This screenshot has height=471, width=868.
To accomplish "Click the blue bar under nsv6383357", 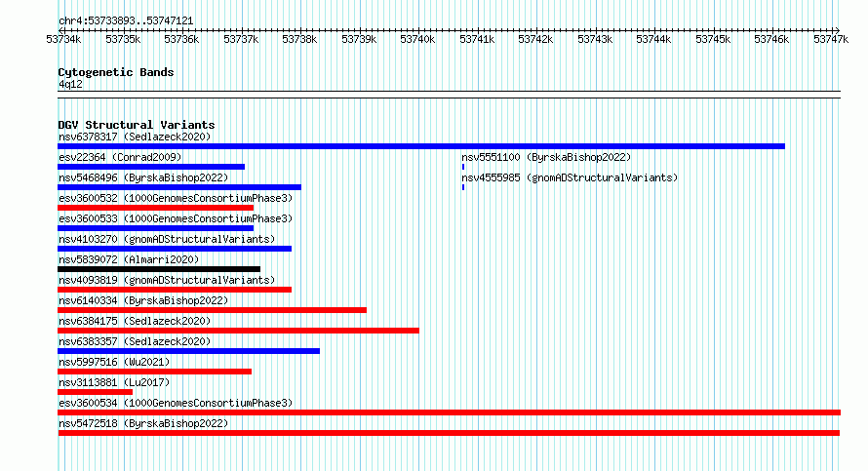I will [189, 351].
